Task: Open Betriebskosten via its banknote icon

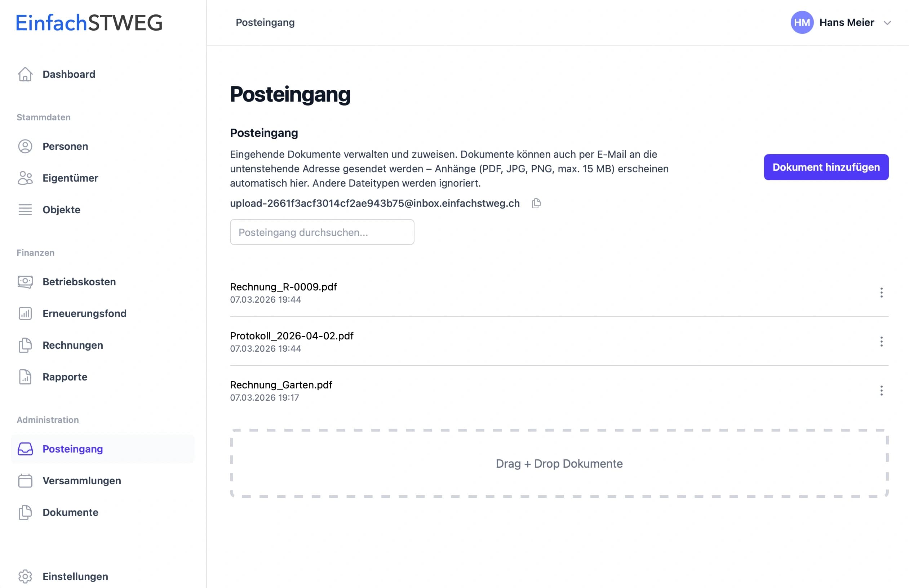Action: [25, 282]
